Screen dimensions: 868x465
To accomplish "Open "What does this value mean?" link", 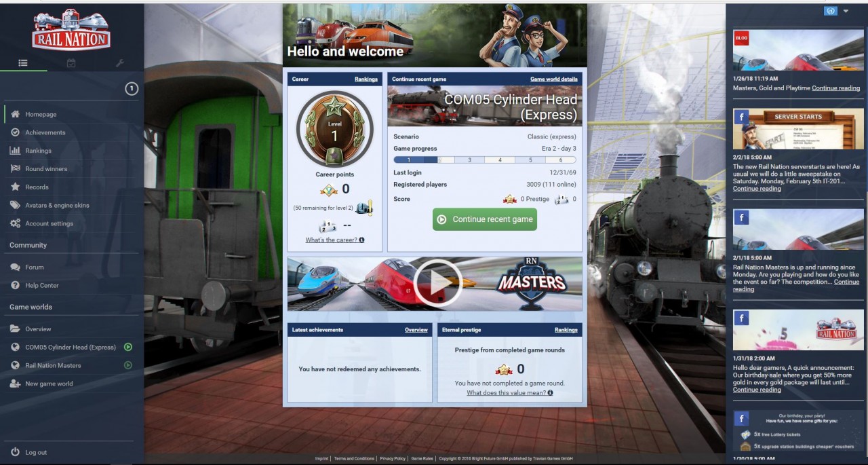I will (x=509, y=392).
